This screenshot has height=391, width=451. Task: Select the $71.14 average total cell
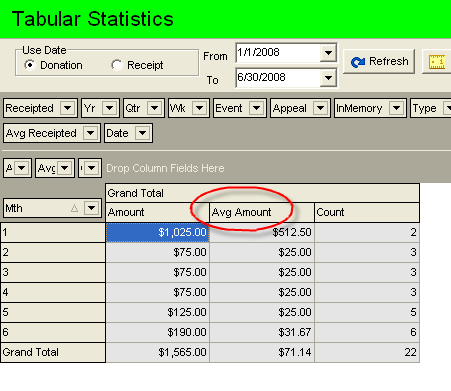262,352
